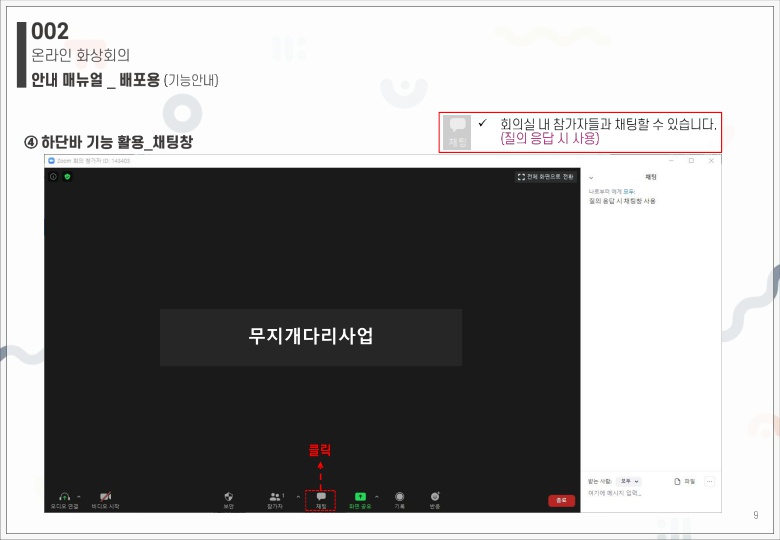
Task: Open the Security shield icon
Action: point(228,496)
